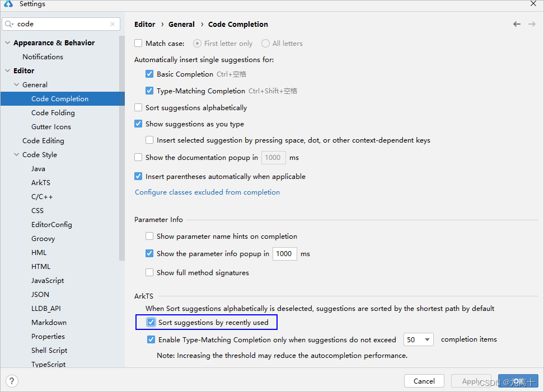The width and height of the screenshot is (544, 392).
Task: Open HTML code style settings
Action: (x=41, y=267)
